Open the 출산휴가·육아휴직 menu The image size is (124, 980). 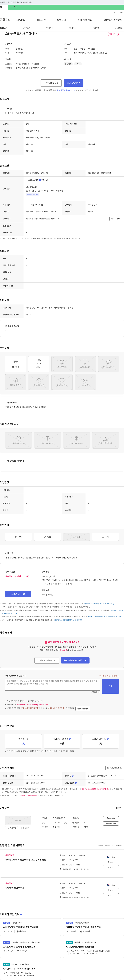[x=113, y=20]
